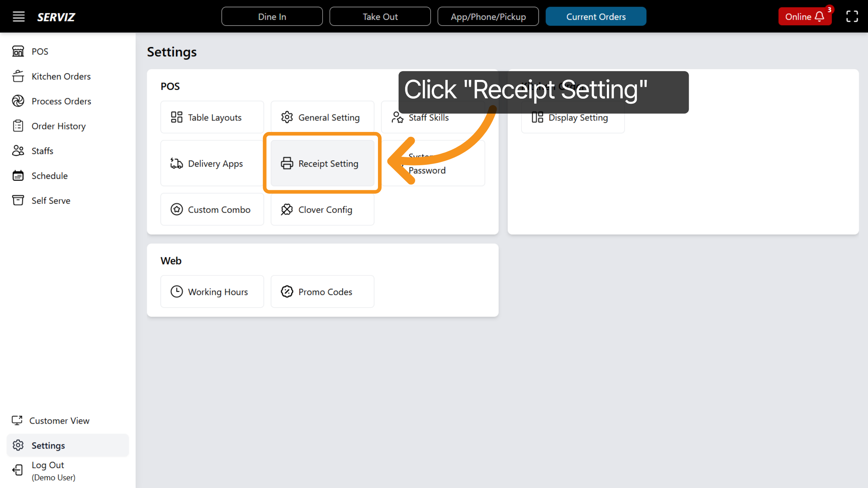The image size is (868, 488).
Task: Click the notification bell icon
Action: (819, 17)
